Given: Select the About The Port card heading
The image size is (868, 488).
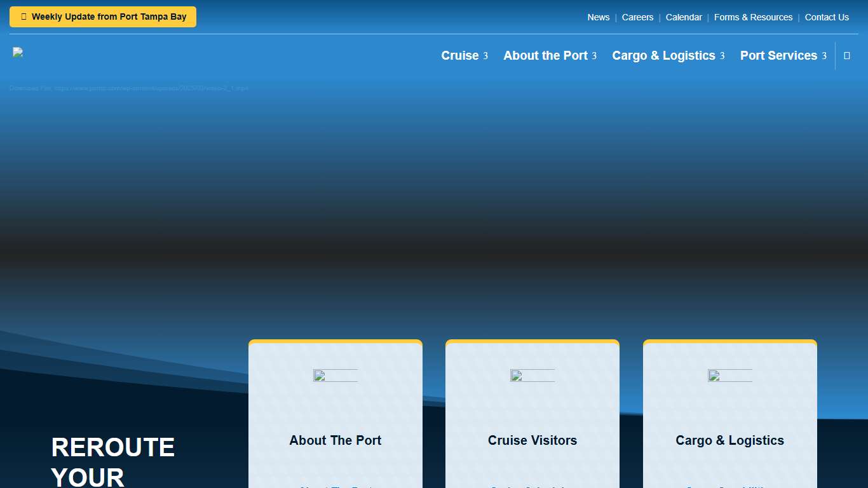Looking at the screenshot, I should 335,440.
